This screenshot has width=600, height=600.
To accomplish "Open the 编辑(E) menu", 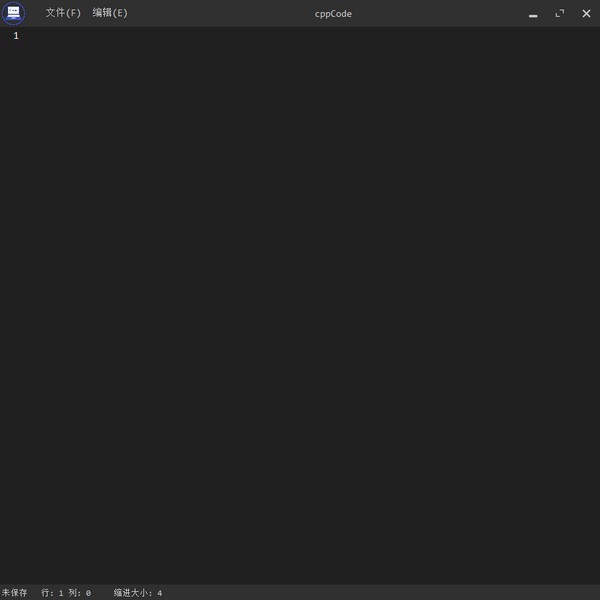I will (110, 13).
